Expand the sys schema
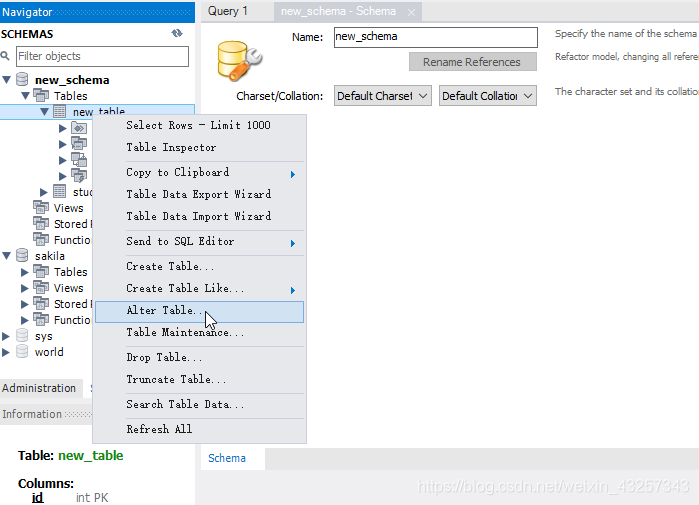This screenshot has height=505, width=699. coord(6,336)
